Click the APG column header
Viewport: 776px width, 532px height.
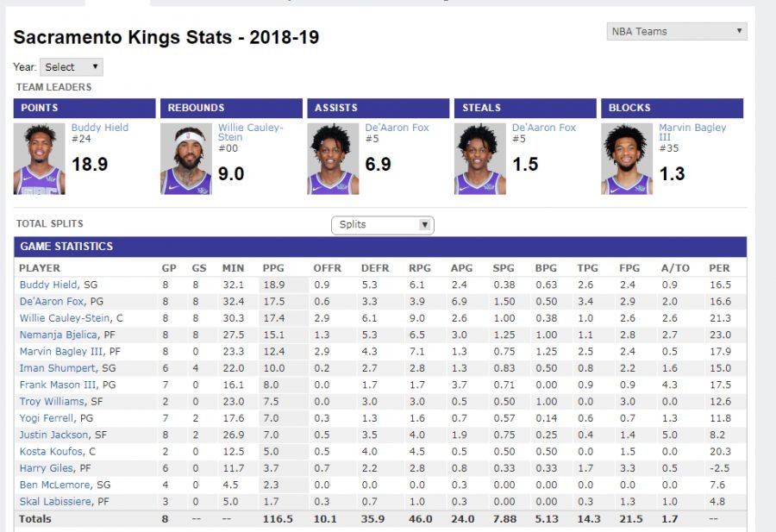click(461, 268)
